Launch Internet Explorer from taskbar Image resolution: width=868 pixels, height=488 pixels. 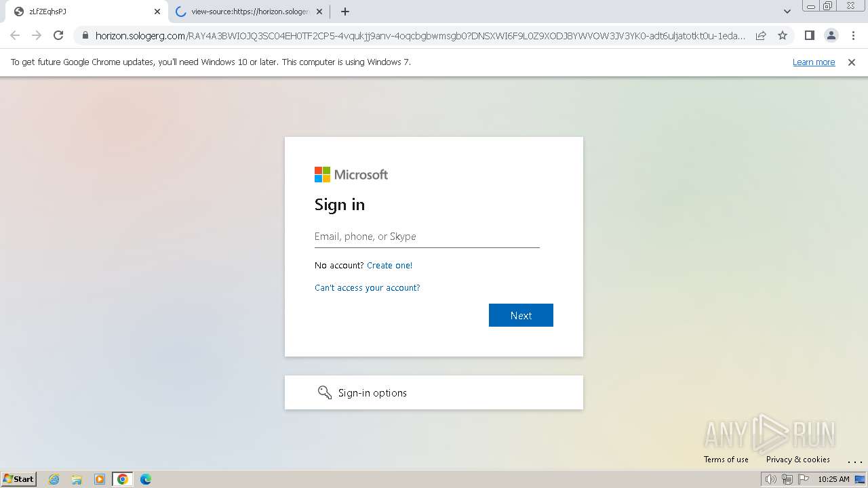[54, 479]
